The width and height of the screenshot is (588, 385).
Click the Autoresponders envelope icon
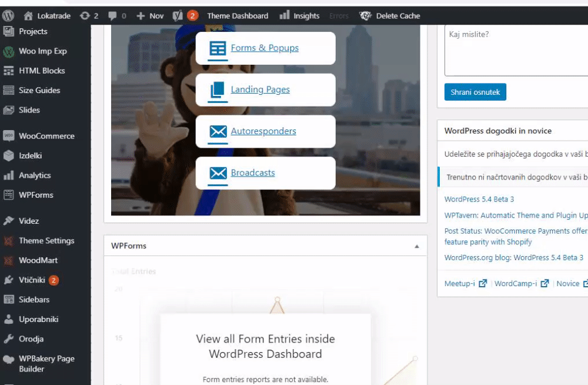pyautogui.click(x=218, y=131)
